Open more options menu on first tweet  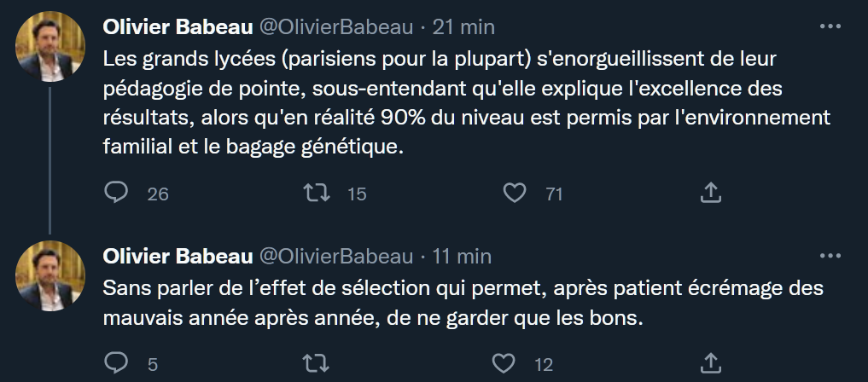[830, 26]
